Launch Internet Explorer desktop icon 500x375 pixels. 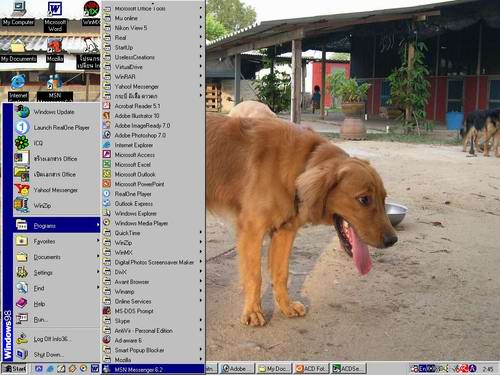pos(18,87)
